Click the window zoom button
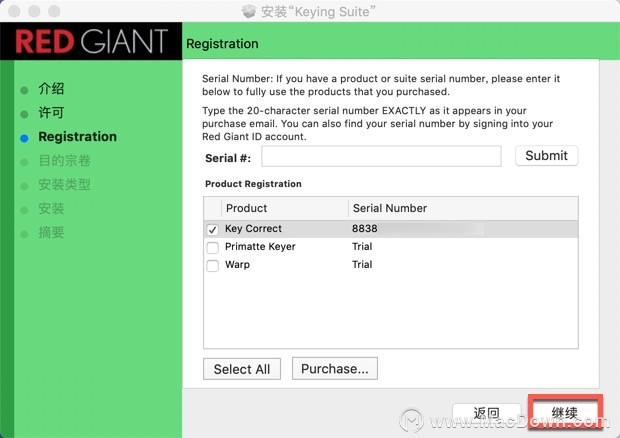 pos(54,11)
